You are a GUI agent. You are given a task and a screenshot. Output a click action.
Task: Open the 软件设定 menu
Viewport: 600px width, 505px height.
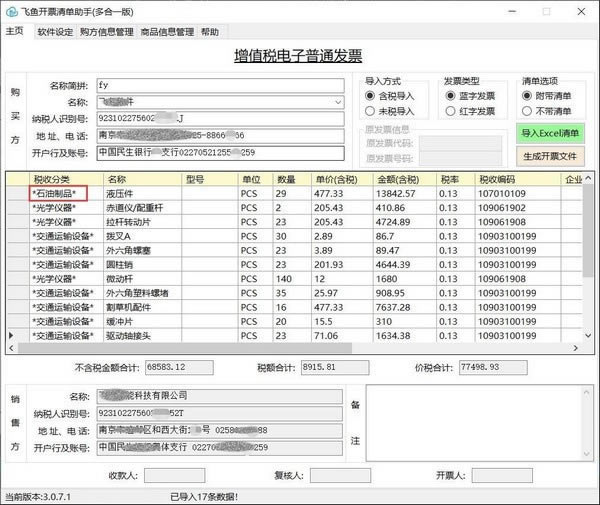pyautogui.click(x=55, y=32)
